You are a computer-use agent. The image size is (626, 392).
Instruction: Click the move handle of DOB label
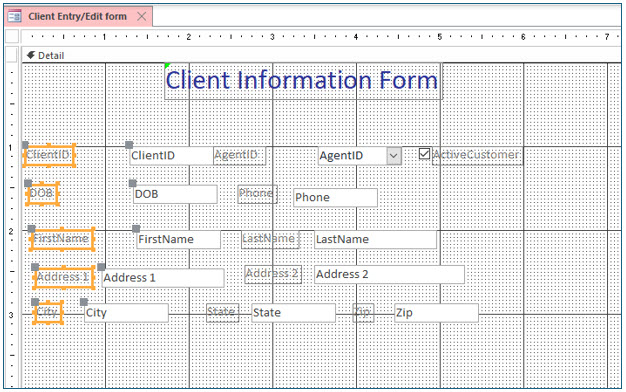point(28,183)
